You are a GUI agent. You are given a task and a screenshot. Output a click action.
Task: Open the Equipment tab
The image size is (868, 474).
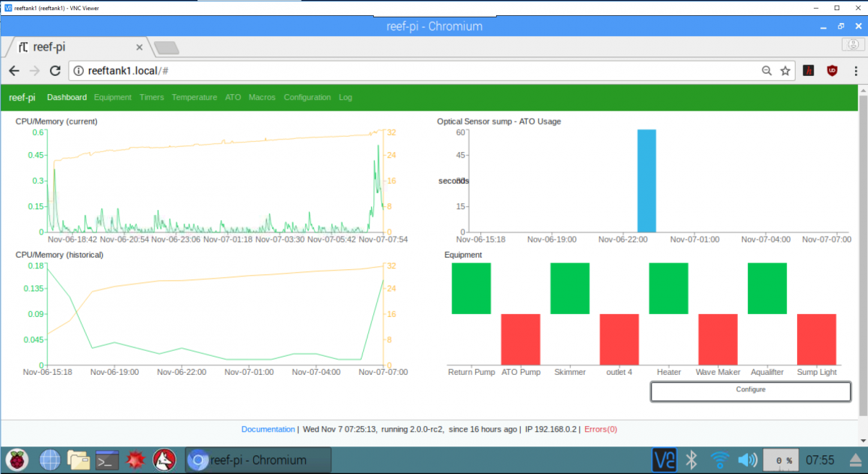[x=113, y=97]
